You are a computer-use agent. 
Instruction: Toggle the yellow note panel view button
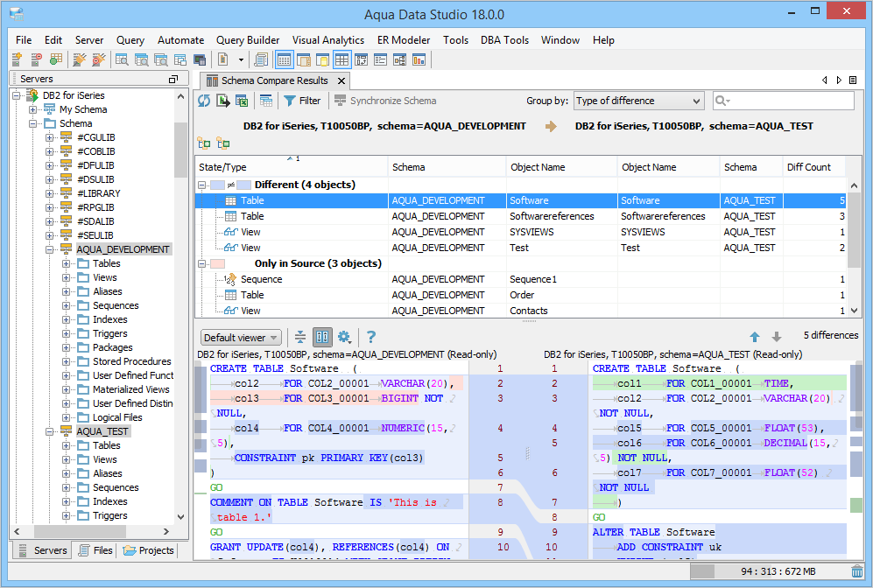(323, 59)
